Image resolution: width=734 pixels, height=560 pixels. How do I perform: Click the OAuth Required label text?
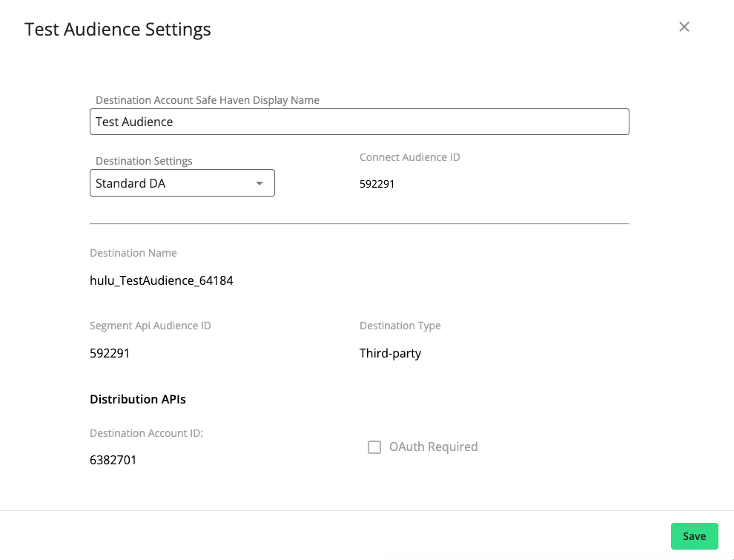[433, 447]
